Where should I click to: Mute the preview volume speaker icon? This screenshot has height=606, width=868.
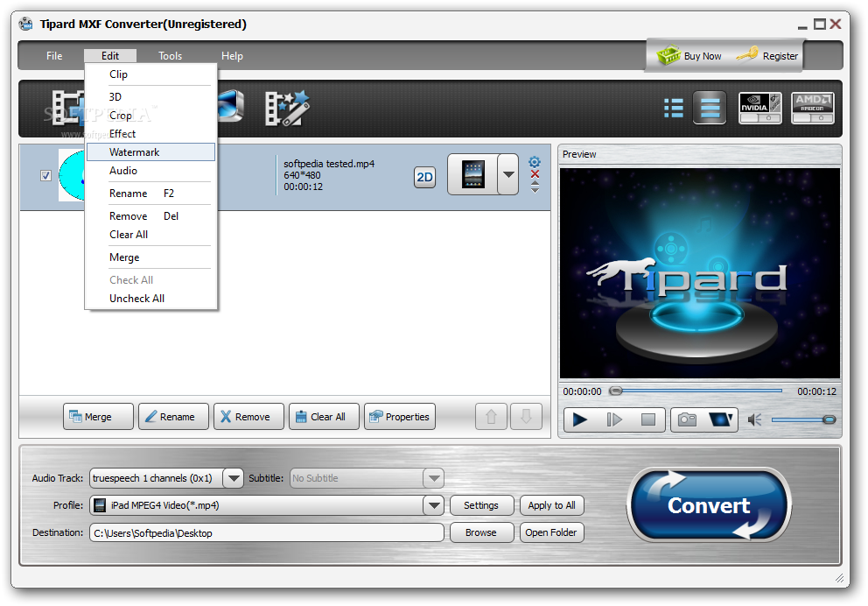(x=754, y=419)
